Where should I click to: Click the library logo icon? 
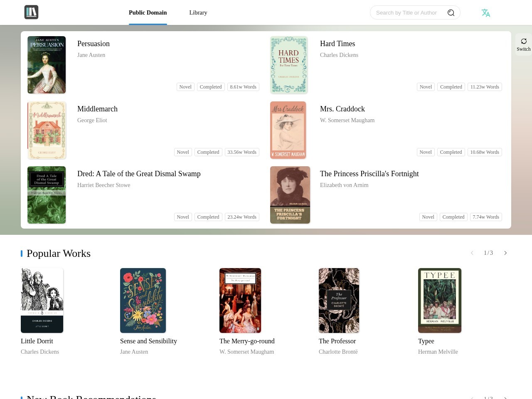click(x=31, y=12)
